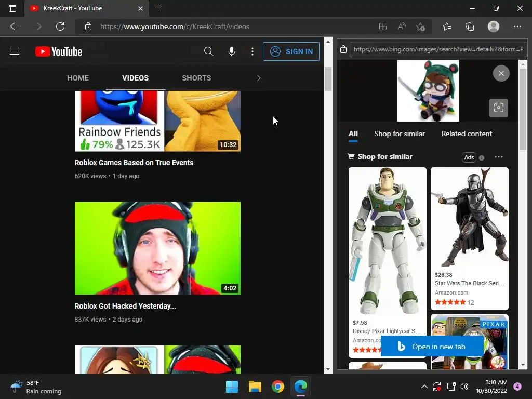This screenshot has height=399, width=532.
Task: Launch Google Chrome from taskbar
Action: pos(278,387)
